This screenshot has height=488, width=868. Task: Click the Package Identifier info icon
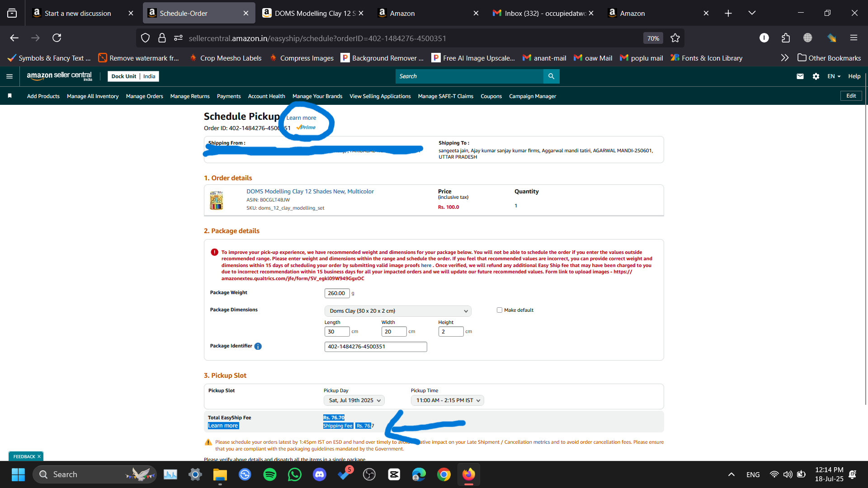click(258, 347)
